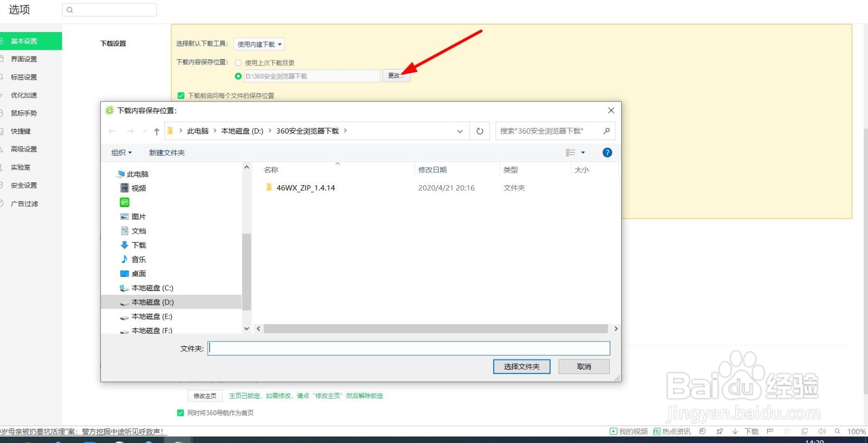Select 视频 in the navigation tree
This screenshot has width=868, height=443.
pos(133,188)
